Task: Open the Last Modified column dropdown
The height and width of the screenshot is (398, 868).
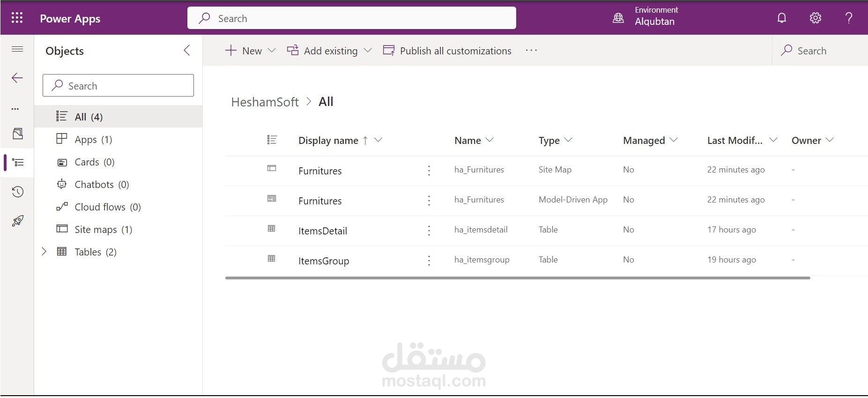Action: (773, 140)
